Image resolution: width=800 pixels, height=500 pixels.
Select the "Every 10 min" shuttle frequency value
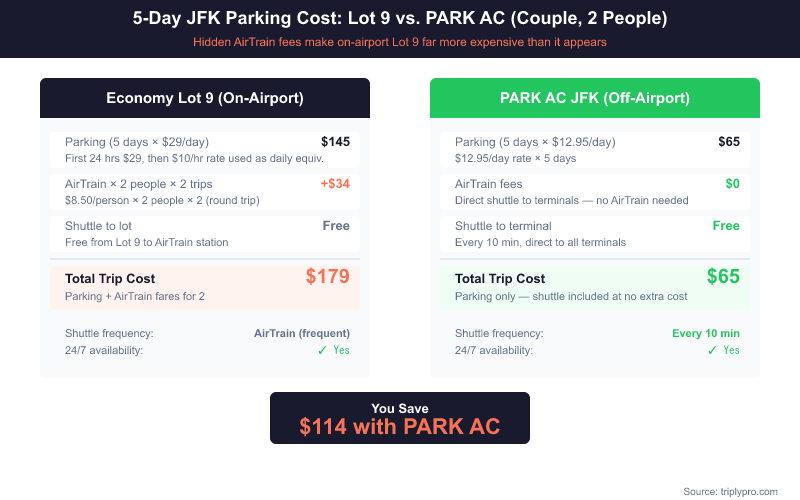pos(706,333)
